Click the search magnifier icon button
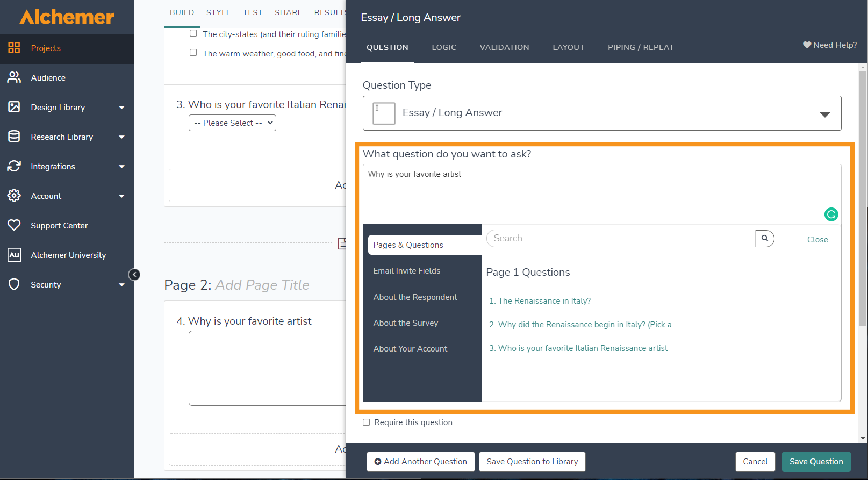Screen dimensions: 868x480 tap(764, 238)
